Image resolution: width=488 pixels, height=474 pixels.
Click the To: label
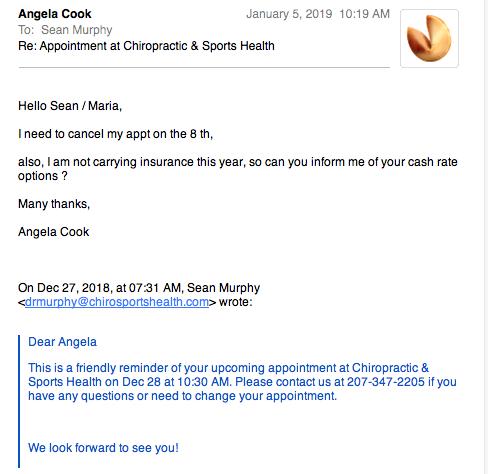(26, 30)
